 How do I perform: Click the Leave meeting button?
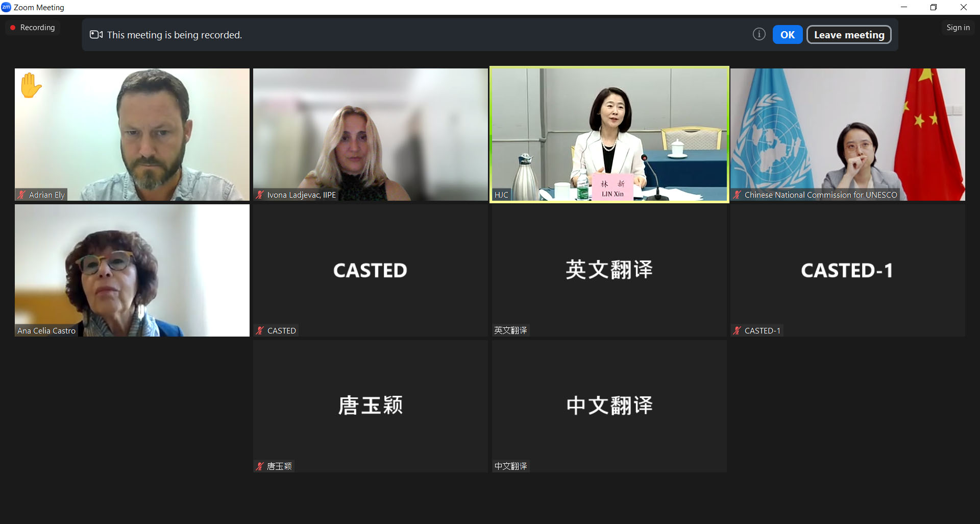click(849, 35)
